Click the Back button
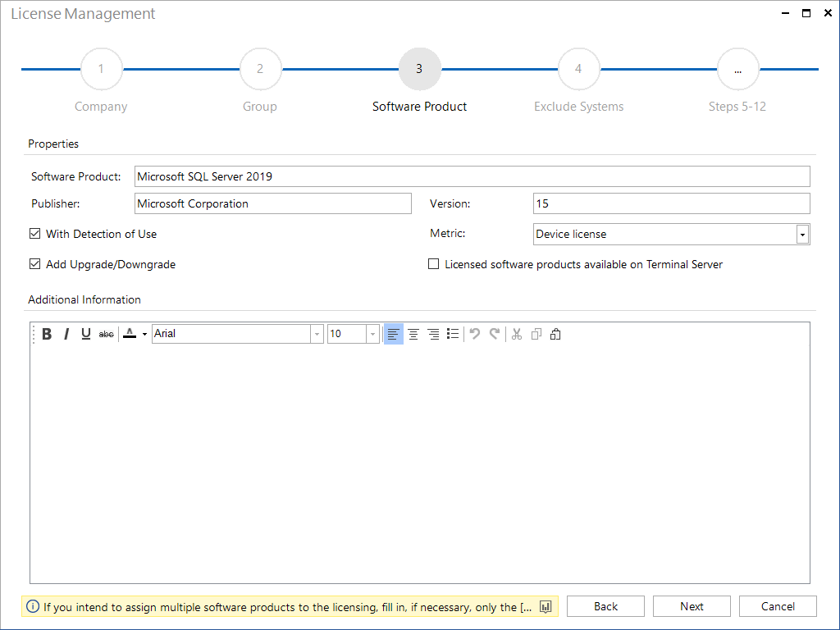 coord(605,606)
